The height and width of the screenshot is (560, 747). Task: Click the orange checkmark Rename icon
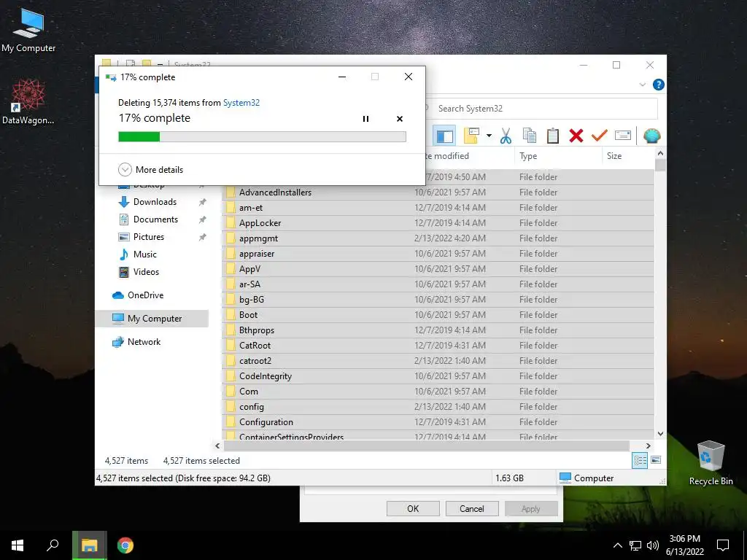600,136
